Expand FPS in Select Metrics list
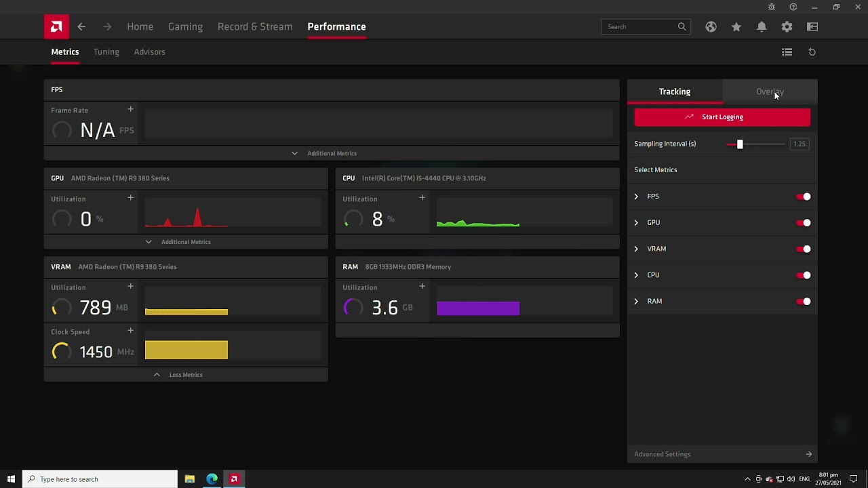 click(636, 197)
